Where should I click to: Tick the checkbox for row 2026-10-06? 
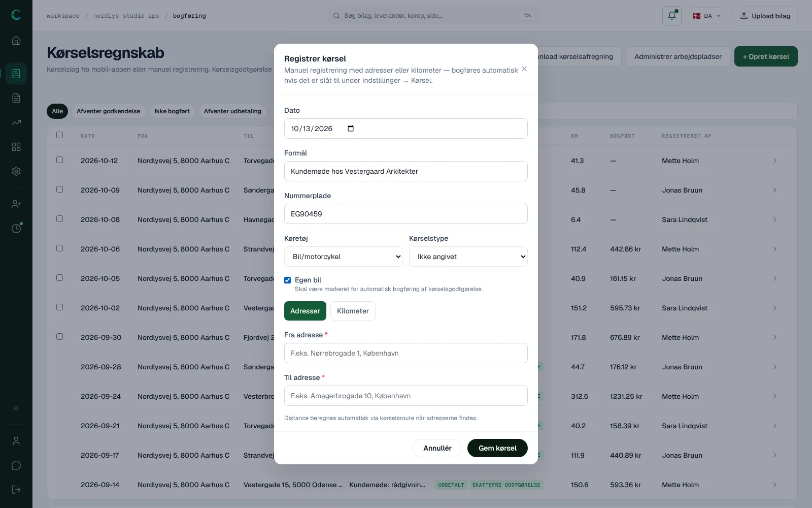60,248
